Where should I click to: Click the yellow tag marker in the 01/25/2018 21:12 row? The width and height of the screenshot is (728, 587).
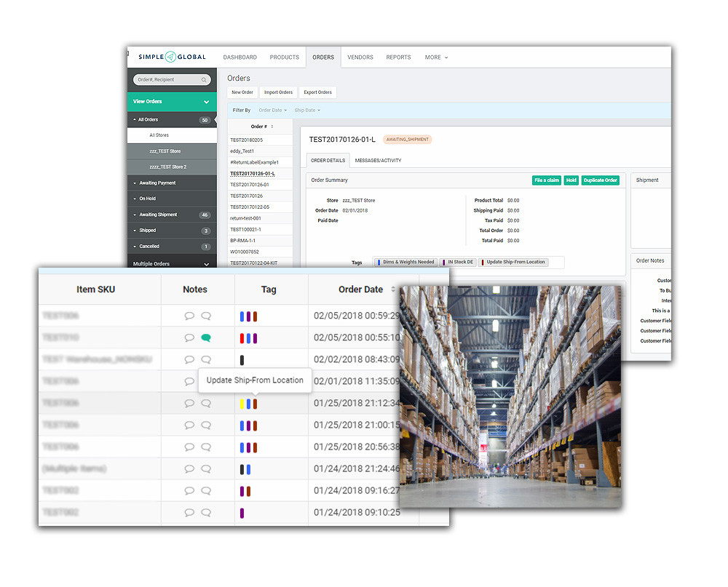tap(242, 404)
